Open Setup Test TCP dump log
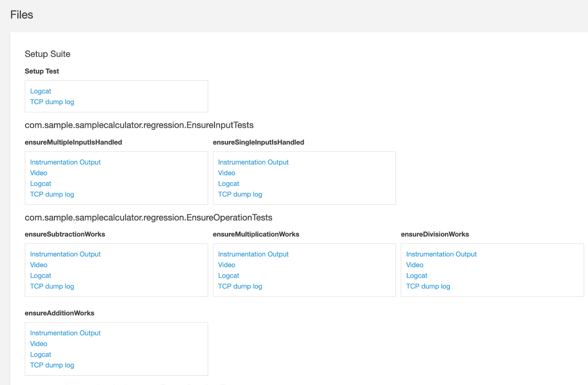 pos(52,102)
